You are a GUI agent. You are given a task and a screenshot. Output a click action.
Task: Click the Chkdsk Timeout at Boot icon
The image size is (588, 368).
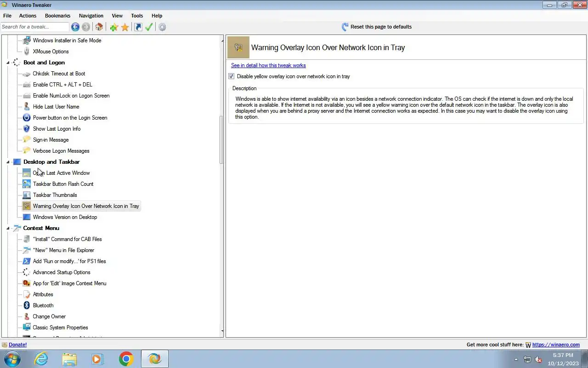[27, 74]
